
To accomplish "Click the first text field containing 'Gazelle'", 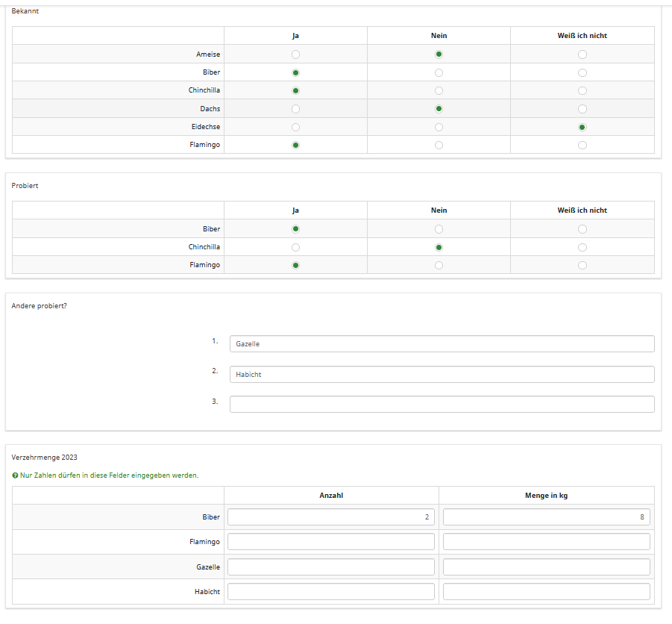I will 442,344.
